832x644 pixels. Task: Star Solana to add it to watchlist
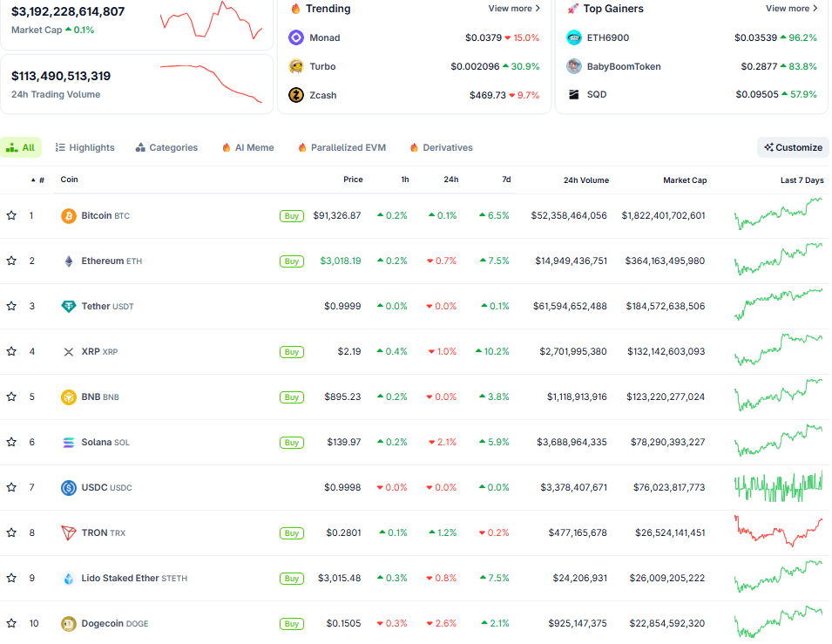point(11,442)
